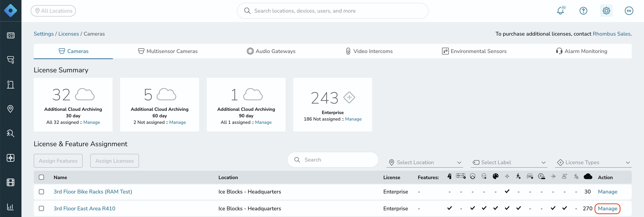Image resolution: width=644 pixels, height=217 pixels.
Task: Expand the Select Location dropdown
Action: [x=425, y=162]
